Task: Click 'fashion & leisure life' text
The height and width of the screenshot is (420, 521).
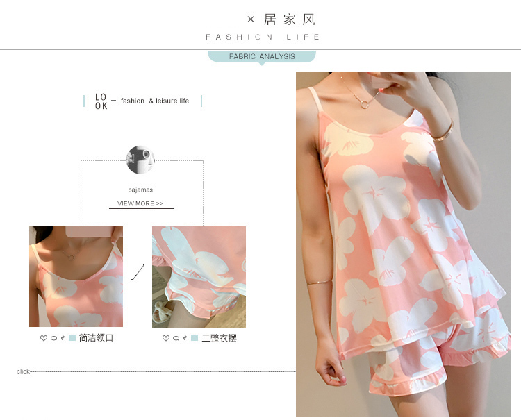Action: pyautogui.click(x=155, y=101)
